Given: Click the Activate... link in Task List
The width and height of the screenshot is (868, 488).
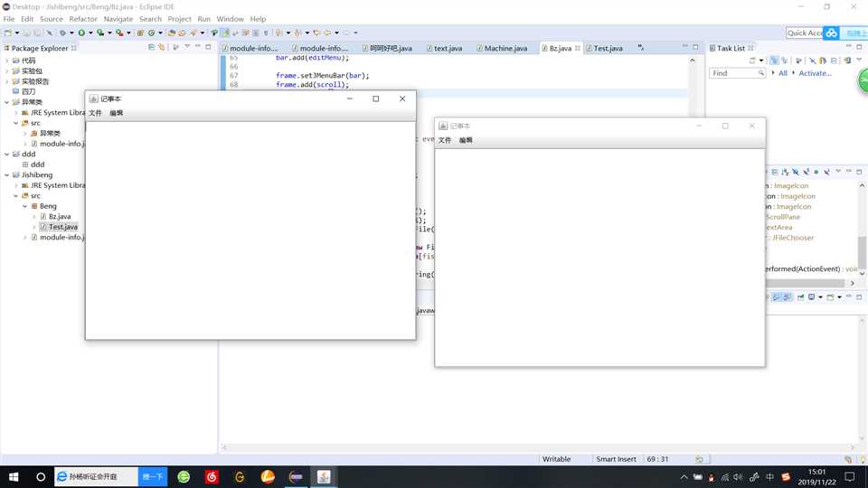Looking at the screenshot, I should pos(815,73).
